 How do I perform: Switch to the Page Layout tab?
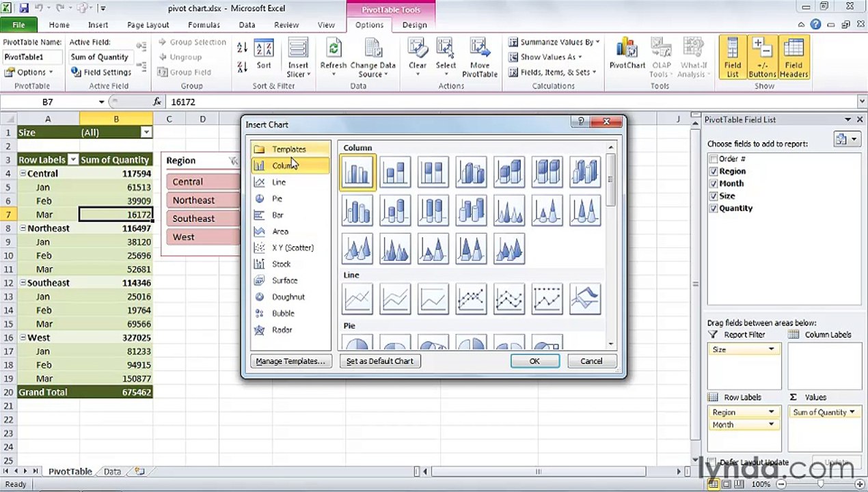tap(148, 25)
